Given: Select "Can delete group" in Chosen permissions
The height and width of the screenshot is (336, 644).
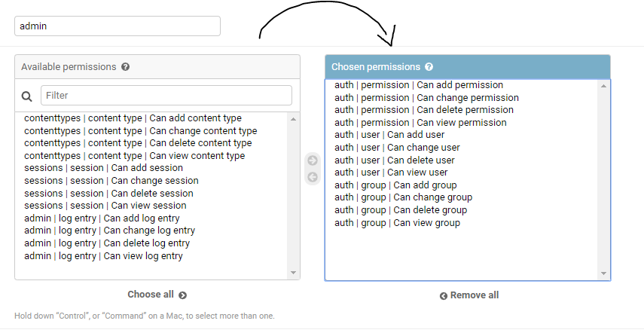Looking at the screenshot, I should tap(401, 210).
